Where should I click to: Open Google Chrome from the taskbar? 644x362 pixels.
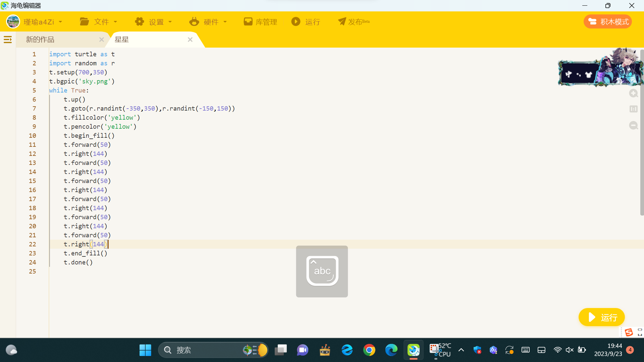pyautogui.click(x=369, y=350)
